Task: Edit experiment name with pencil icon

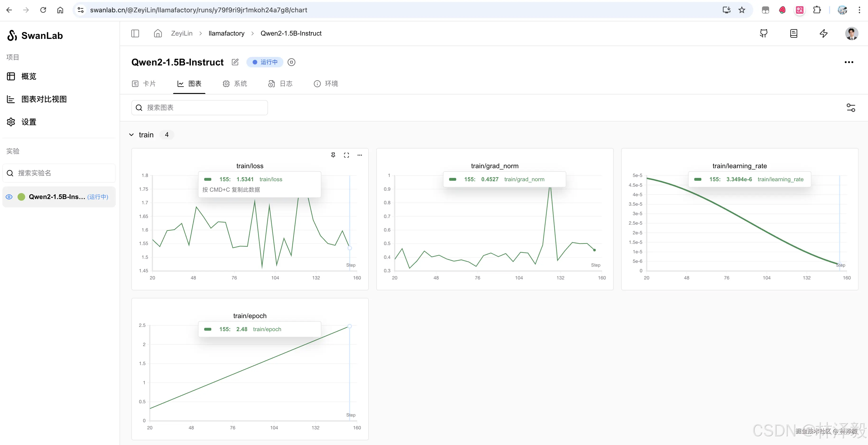Action: pyautogui.click(x=235, y=62)
